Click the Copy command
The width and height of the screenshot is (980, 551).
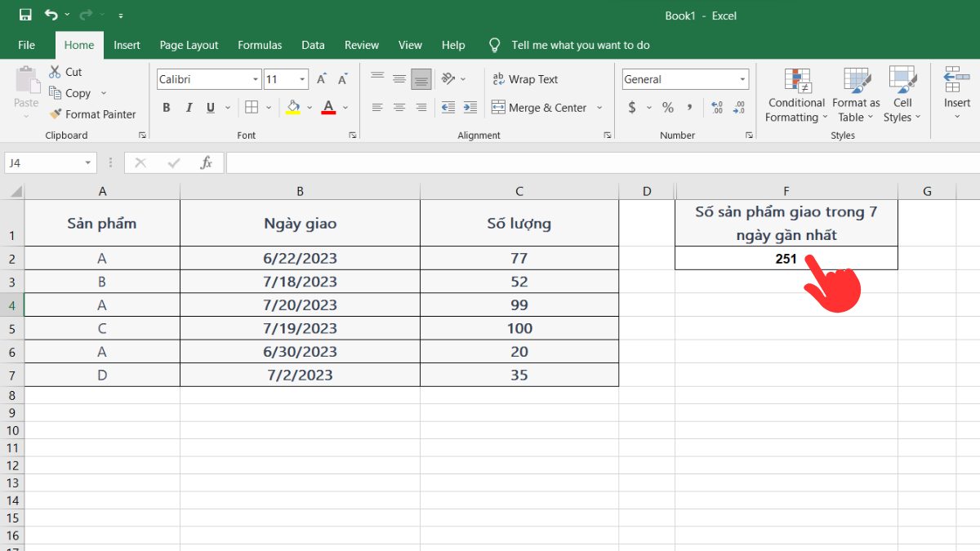click(73, 93)
